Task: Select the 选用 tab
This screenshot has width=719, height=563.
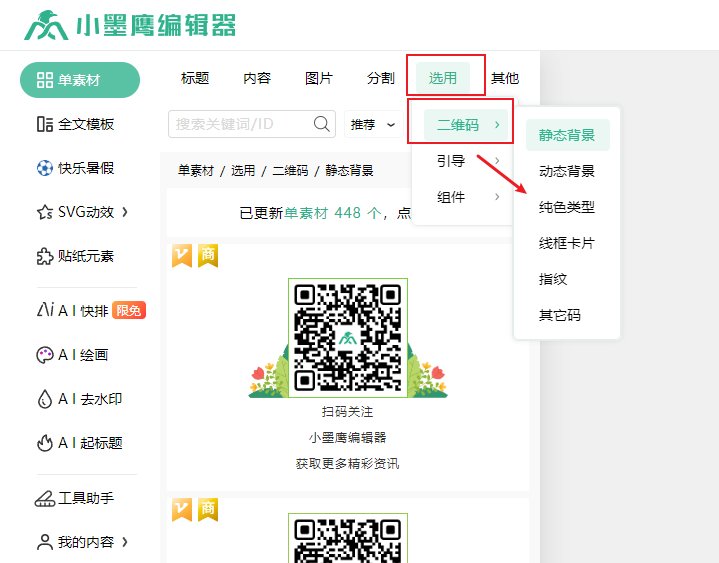Action: tap(442, 78)
